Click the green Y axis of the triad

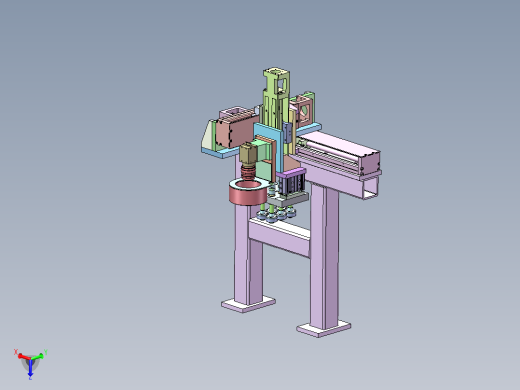pyautogui.click(x=37, y=357)
